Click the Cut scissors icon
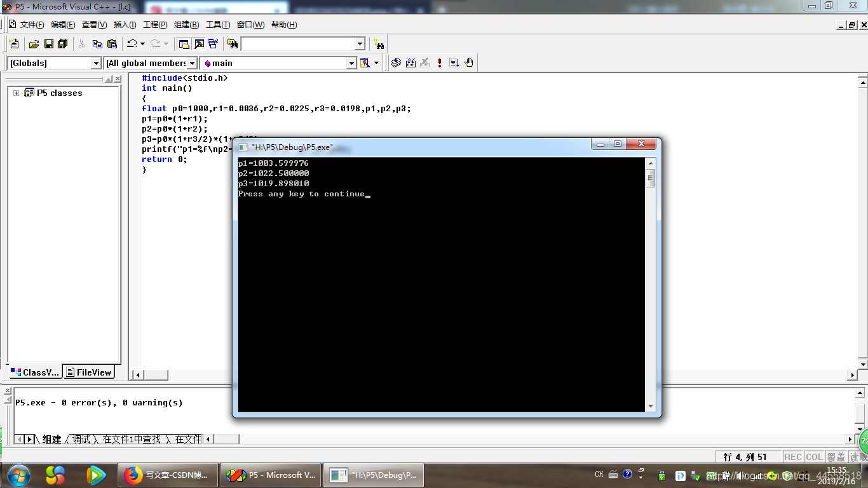 coord(82,44)
